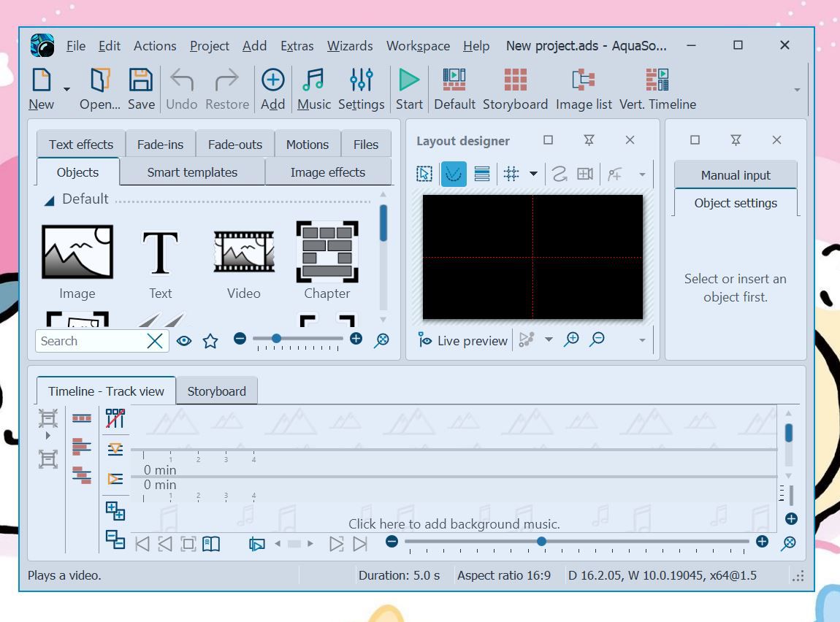This screenshot has height=622, width=840.
Task: Switch to Image effects tab
Action: [328, 172]
